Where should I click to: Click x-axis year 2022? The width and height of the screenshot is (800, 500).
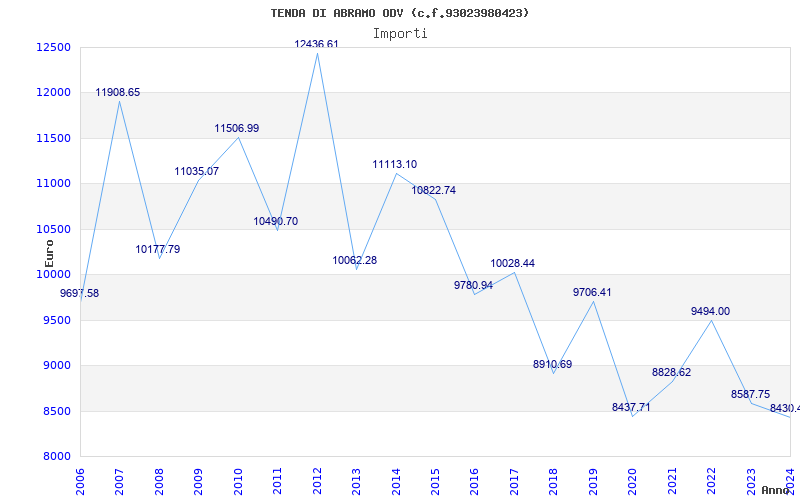(711, 481)
